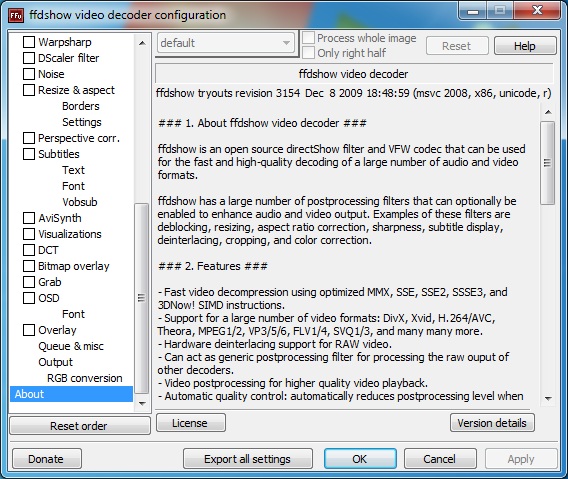Open Font page under Subtitles
568x479 pixels.
point(74,186)
